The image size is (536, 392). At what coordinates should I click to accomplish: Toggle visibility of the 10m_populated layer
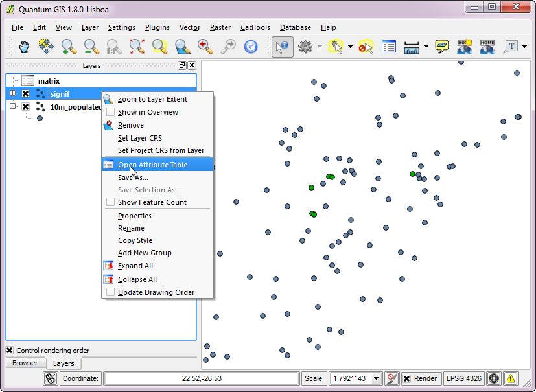25,107
